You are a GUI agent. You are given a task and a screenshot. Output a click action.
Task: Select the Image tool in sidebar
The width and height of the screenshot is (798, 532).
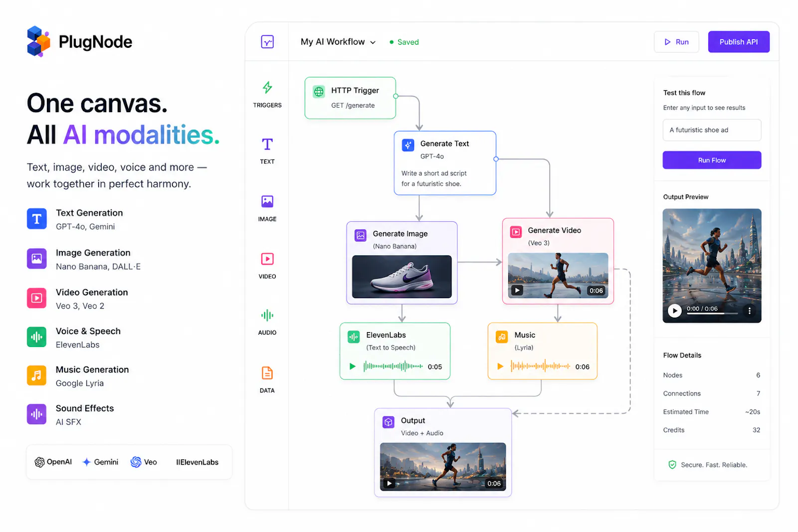tap(267, 201)
